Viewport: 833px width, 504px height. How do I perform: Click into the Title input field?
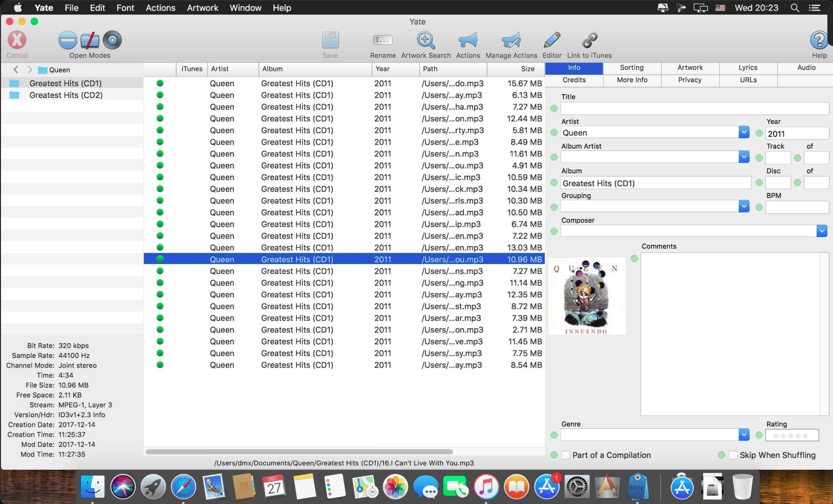tap(695, 108)
